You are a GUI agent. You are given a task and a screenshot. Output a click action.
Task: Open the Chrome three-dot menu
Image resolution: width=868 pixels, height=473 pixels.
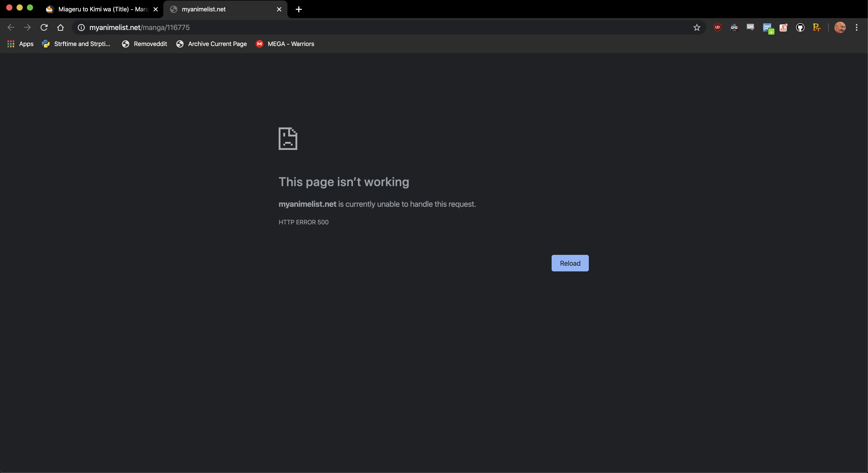point(856,27)
